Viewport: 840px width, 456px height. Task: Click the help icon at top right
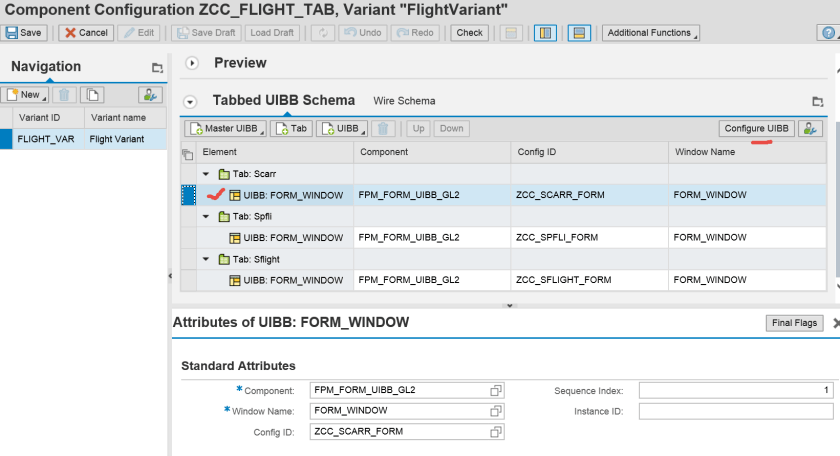(x=828, y=33)
